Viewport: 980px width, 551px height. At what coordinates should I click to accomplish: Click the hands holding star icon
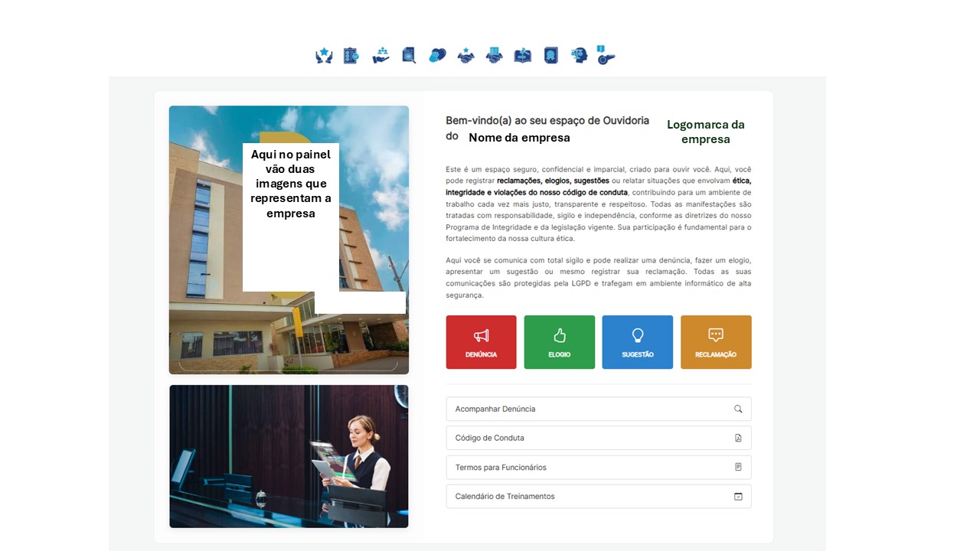click(x=323, y=55)
